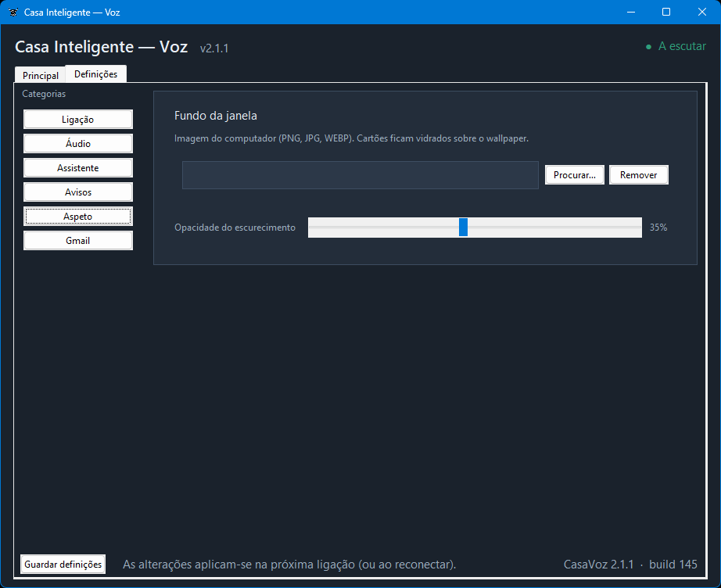Click the 'v2.1.1' version label
The height and width of the screenshot is (588, 721).
click(214, 48)
